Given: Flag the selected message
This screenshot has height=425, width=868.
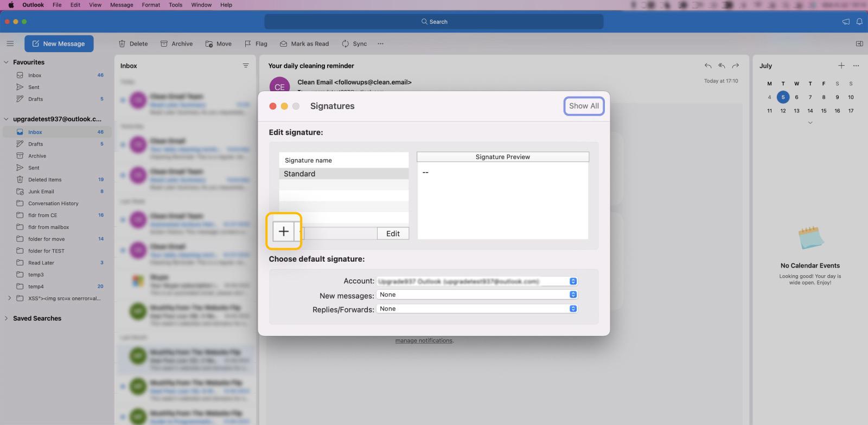Looking at the screenshot, I should [256, 43].
